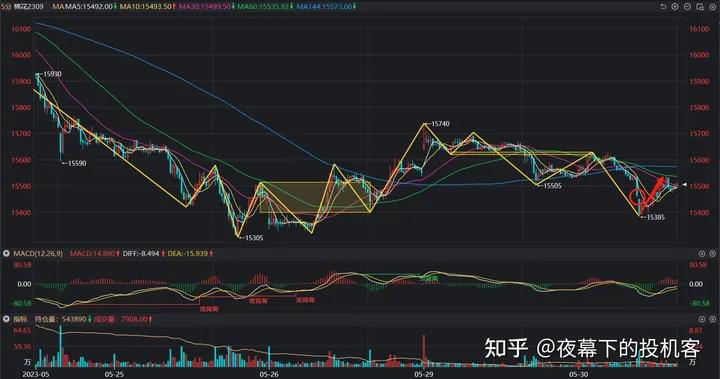
Task: Click 16100 on left price axis
Action: coord(21,29)
